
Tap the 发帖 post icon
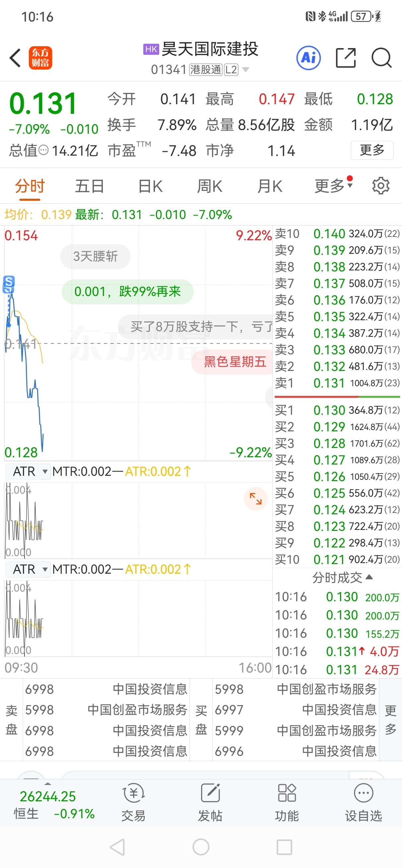click(x=210, y=802)
